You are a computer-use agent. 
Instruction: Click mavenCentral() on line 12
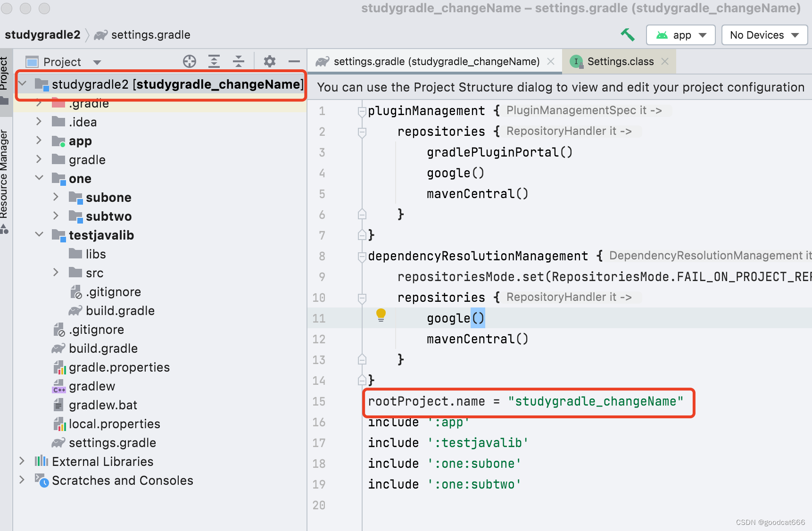(477, 339)
